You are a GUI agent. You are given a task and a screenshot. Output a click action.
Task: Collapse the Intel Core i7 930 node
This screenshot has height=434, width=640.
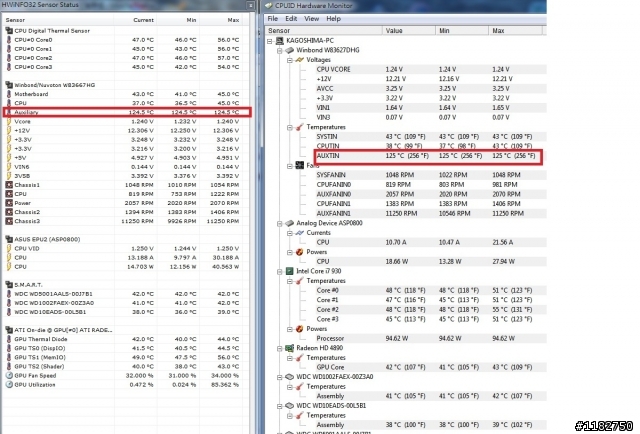280,272
